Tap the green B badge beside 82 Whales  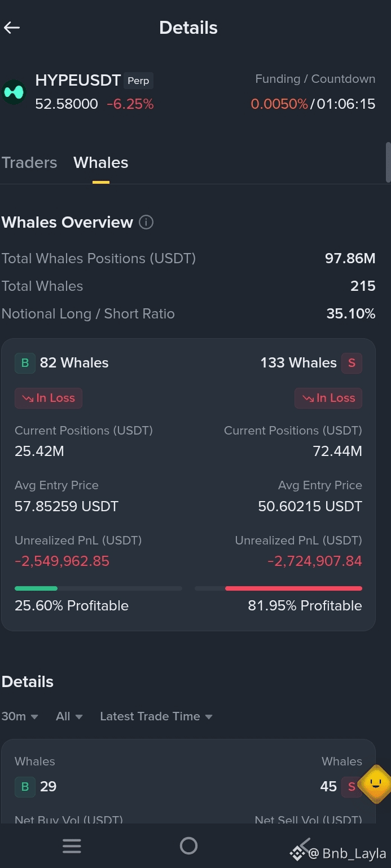pyautogui.click(x=25, y=363)
